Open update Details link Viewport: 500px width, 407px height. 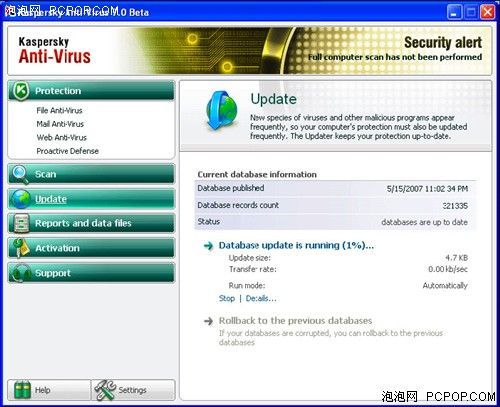click(261, 298)
